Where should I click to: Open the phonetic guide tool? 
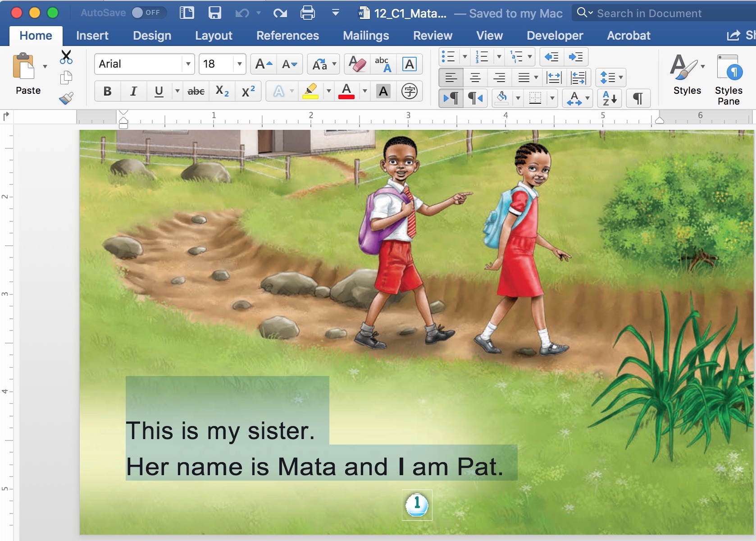click(x=383, y=64)
